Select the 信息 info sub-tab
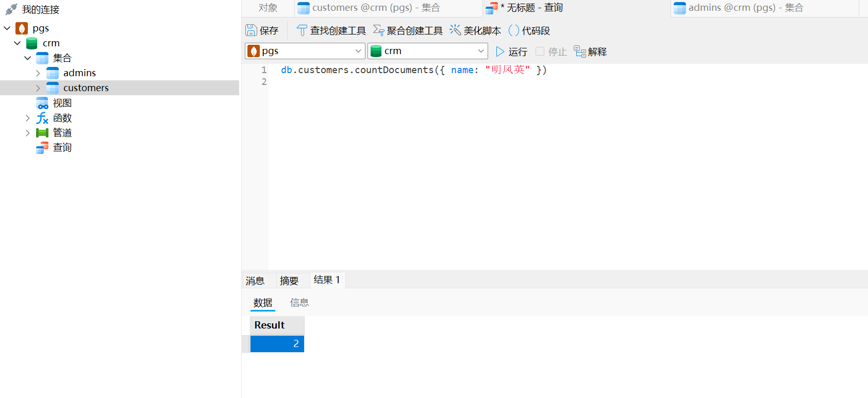Viewport: 868px width, 398px height. click(x=299, y=303)
